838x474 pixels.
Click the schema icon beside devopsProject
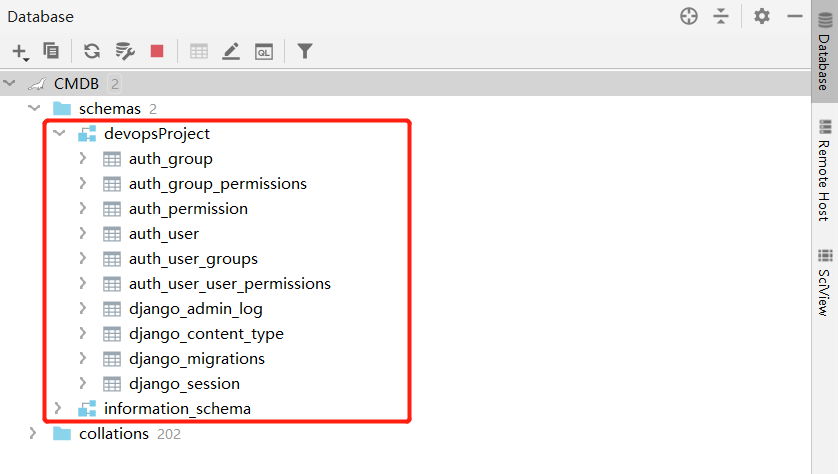coord(87,134)
